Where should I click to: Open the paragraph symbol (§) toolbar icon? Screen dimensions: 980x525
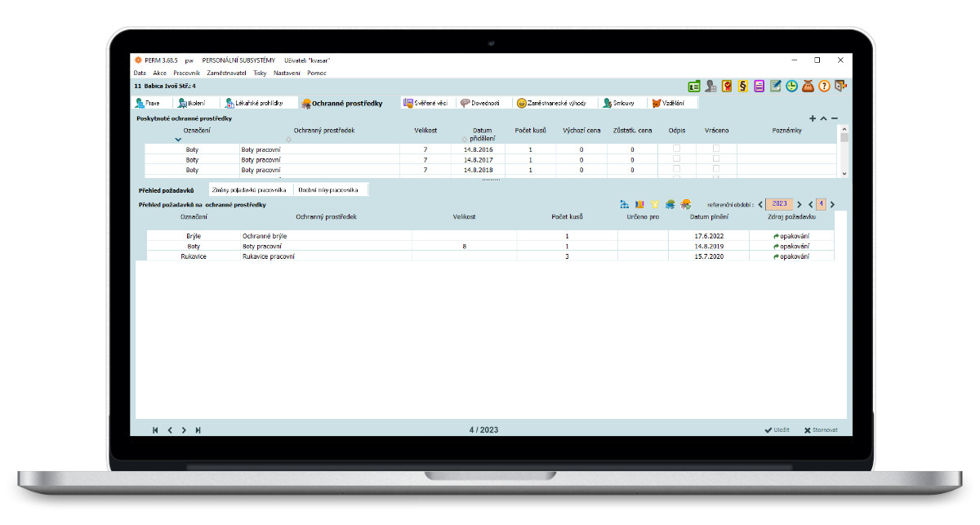(743, 86)
